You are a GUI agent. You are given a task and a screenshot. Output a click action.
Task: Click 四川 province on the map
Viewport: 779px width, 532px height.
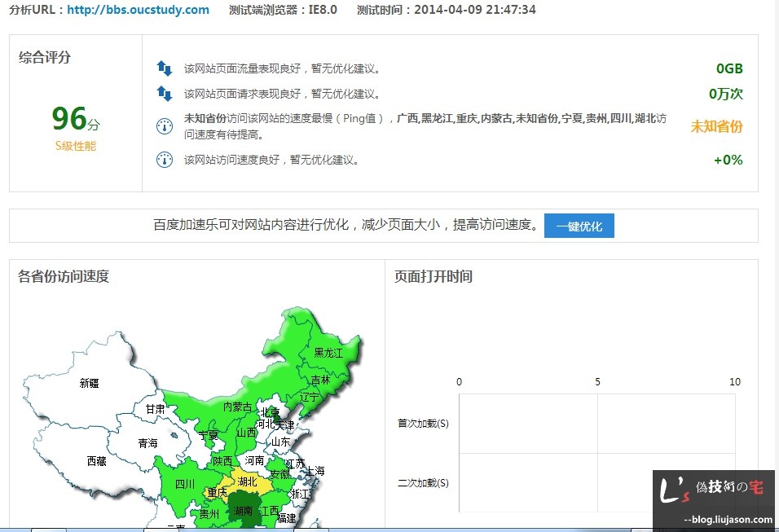coord(185,484)
